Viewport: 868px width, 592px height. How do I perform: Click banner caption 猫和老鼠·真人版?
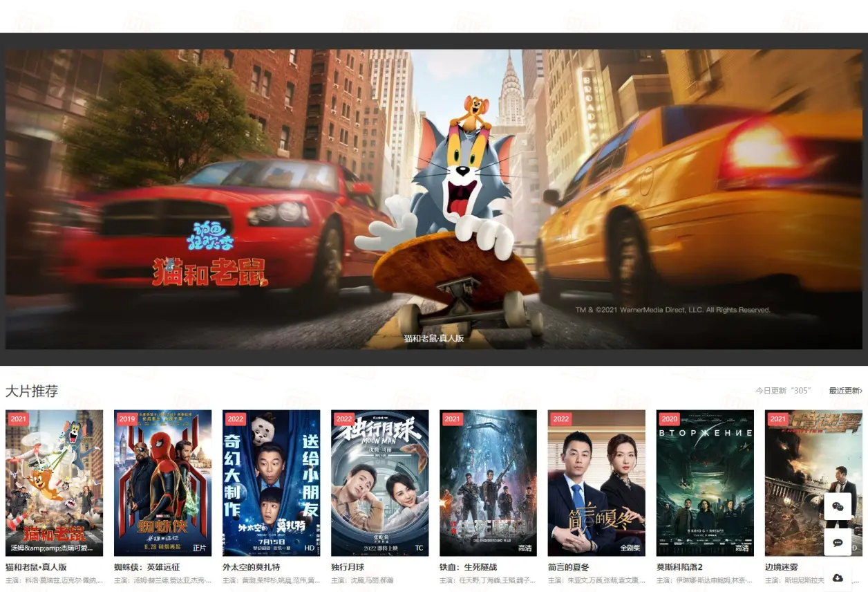pos(434,338)
